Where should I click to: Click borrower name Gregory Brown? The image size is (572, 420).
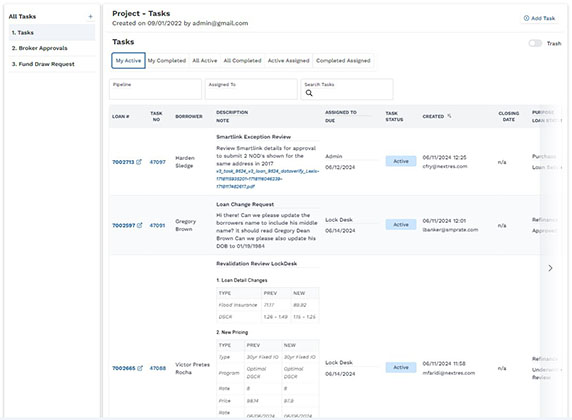186,225
